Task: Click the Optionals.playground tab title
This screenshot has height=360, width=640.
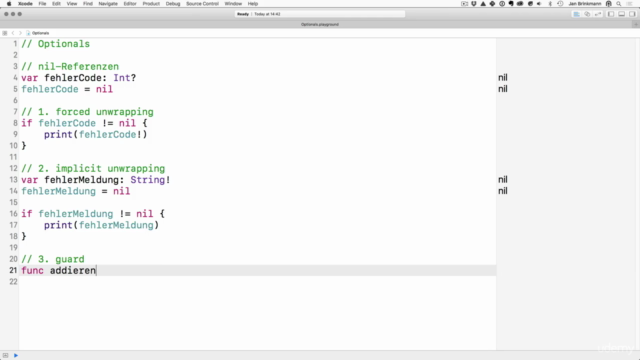Action: (320, 24)
